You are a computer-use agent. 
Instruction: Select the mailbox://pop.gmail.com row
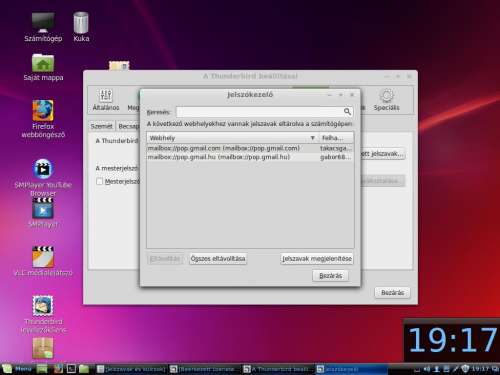tap(250, 148)
